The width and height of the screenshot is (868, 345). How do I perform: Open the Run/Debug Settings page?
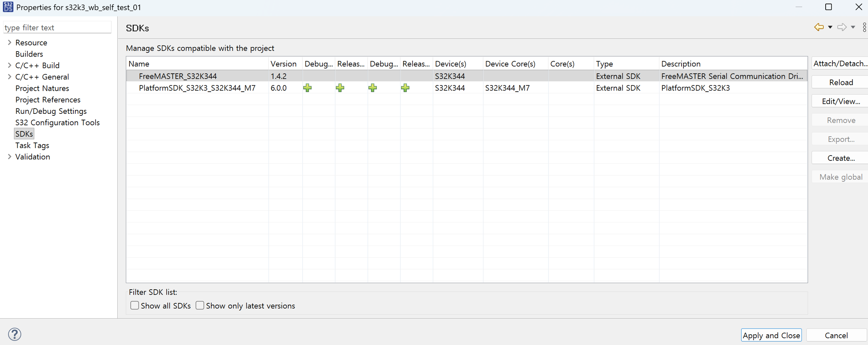coord(51,111)
